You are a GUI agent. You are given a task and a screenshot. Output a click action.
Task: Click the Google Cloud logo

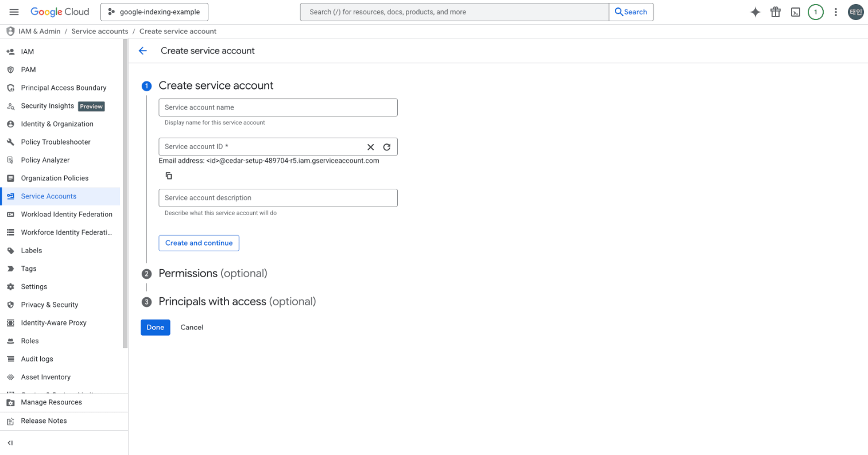pos(60,12)
